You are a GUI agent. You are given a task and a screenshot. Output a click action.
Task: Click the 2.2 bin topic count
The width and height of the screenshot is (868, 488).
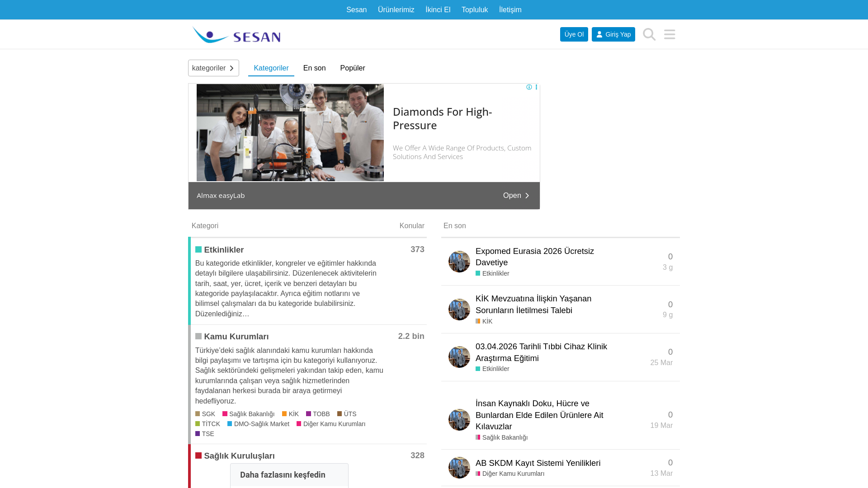411,336
